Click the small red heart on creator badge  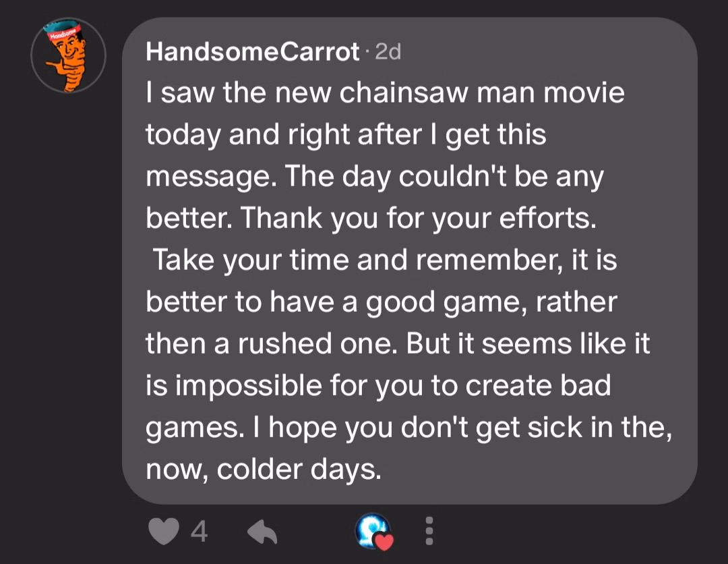coord(384,541)
